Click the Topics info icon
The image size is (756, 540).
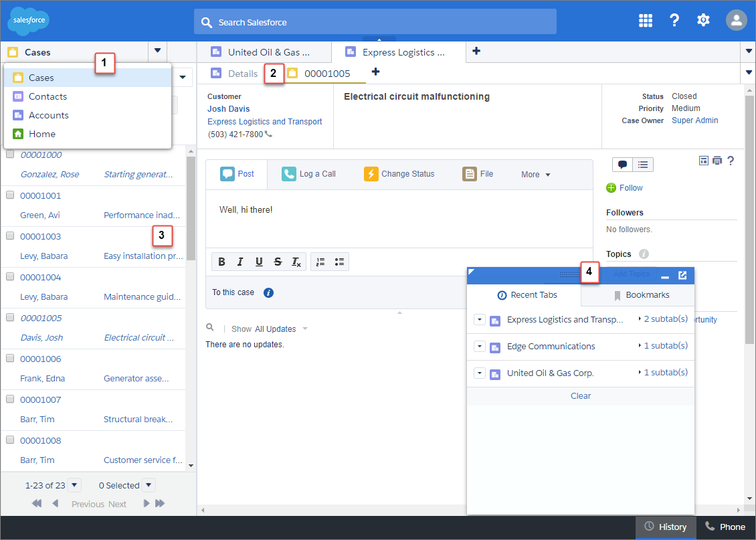[x=644, y=254]
